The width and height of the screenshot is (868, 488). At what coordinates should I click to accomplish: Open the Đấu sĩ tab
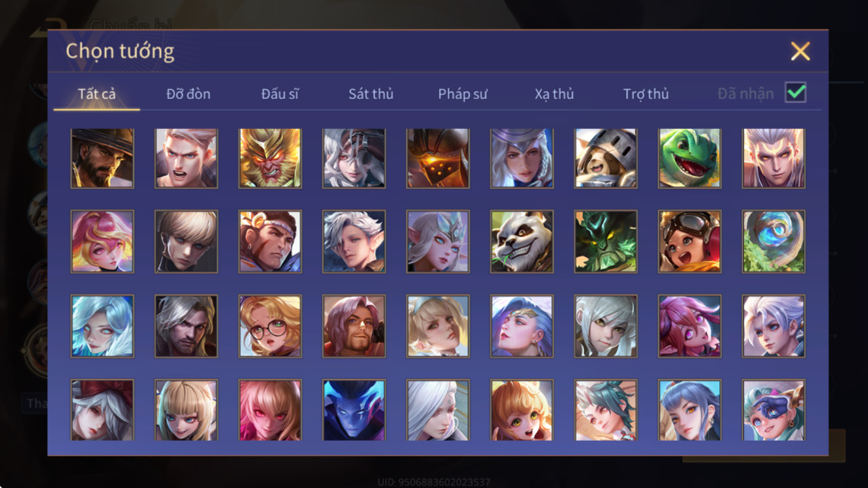point(280,94)
